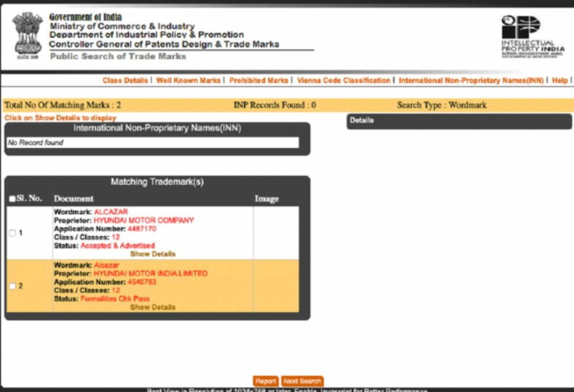The image size is (574, 392).
Task: Click the uppercase ALCAZAR wordmark
Action: pyautogui.click(x=111, y=212)
